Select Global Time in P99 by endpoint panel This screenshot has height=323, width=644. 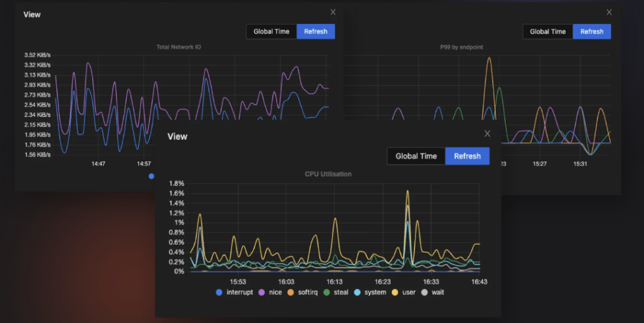click(547, 32)
